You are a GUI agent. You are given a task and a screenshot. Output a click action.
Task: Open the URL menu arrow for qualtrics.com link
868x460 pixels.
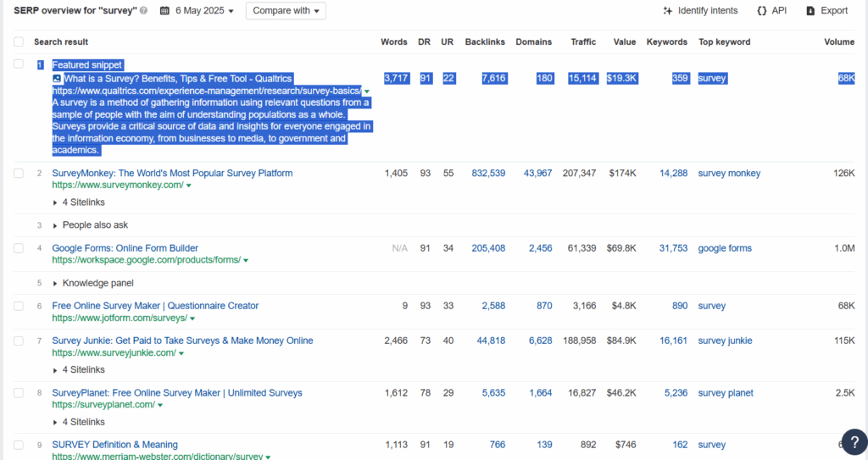pyautogui.click(x=367, y=91)
